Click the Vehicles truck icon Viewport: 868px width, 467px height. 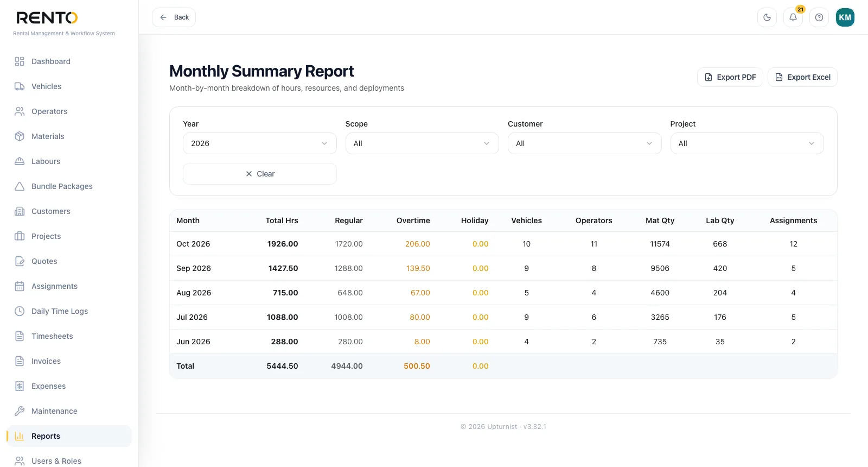(x=20, y=86)
